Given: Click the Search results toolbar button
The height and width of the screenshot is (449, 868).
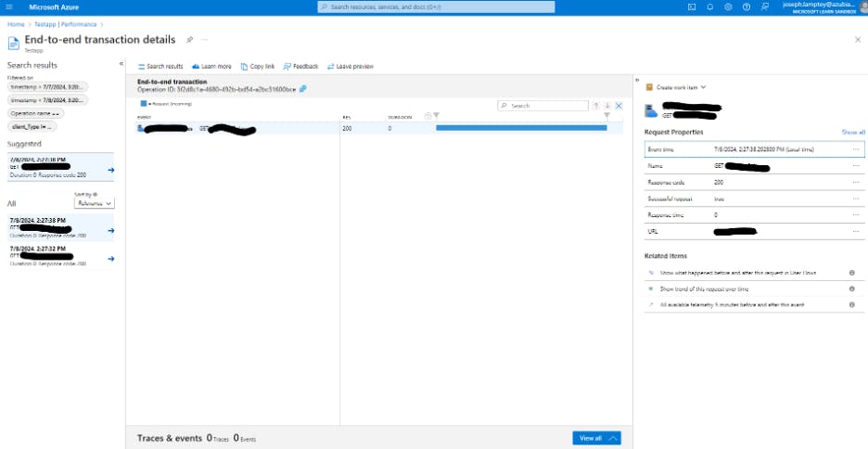Looking at the screenshot, I should coord(160,67).
